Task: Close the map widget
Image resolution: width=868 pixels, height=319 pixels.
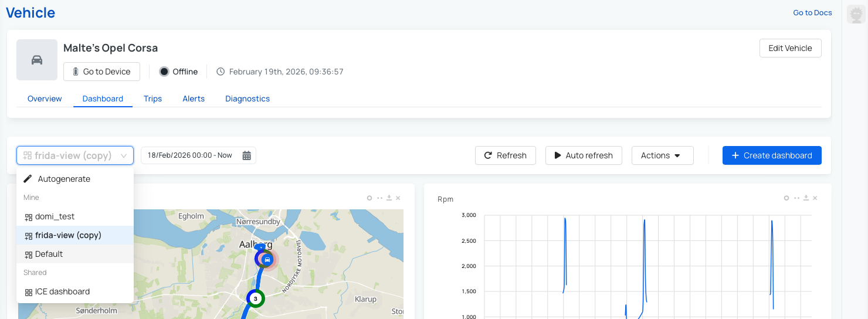Action: [398, 198]
